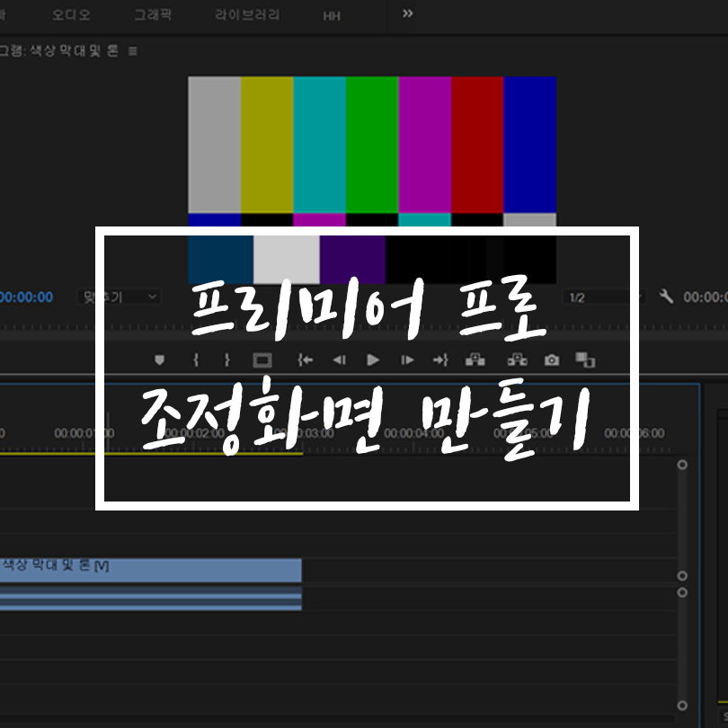Click the color bars preview image
The width and height of the screenshot is (728, 728).
(x=372, y=180)
